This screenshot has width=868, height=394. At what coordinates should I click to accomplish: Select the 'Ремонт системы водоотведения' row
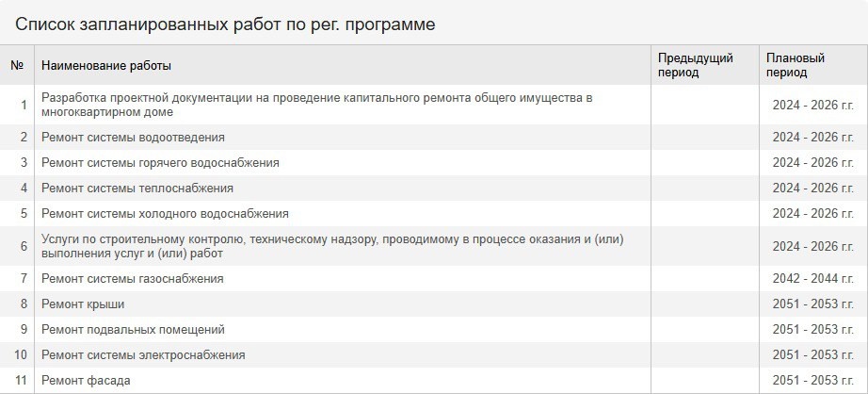click(x=434, y=138)
